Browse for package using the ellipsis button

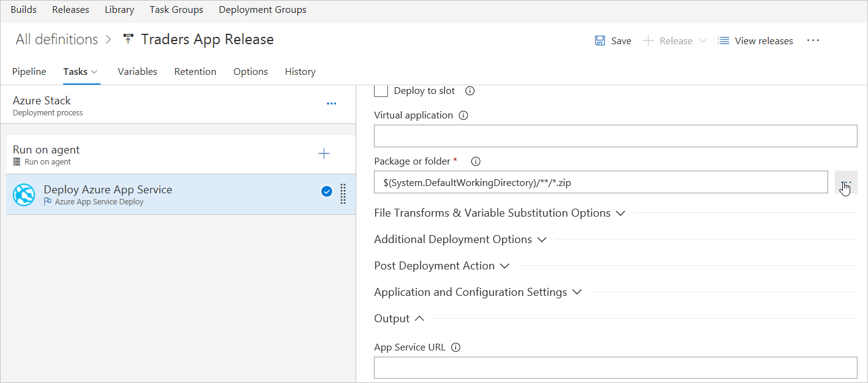point(846,182)
